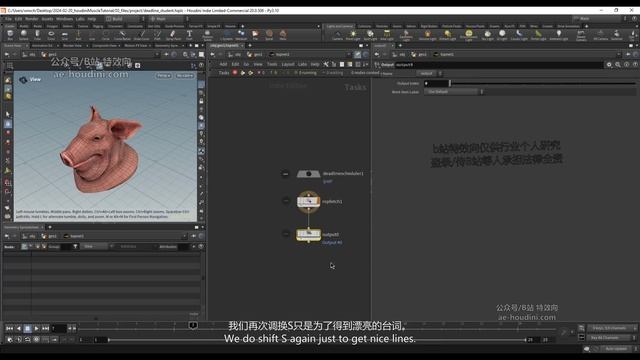Select the Tube shelf tool

37,35
